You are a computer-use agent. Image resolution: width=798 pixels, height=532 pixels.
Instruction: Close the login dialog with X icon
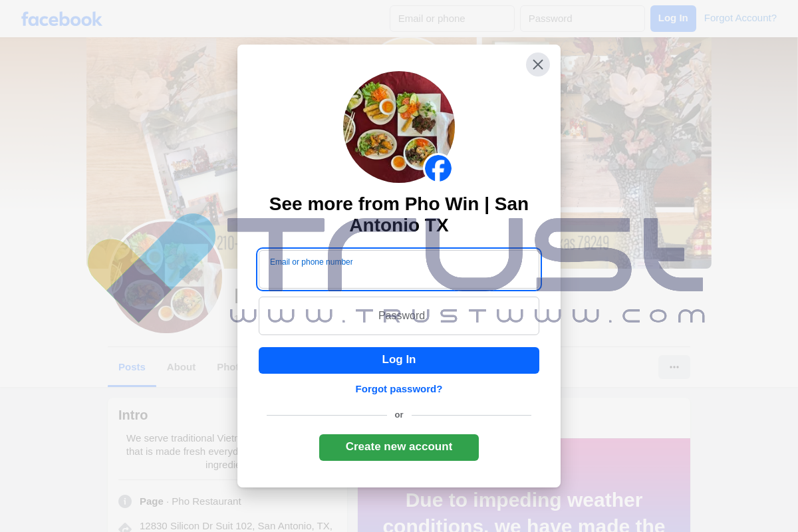(x=538, y=65)
